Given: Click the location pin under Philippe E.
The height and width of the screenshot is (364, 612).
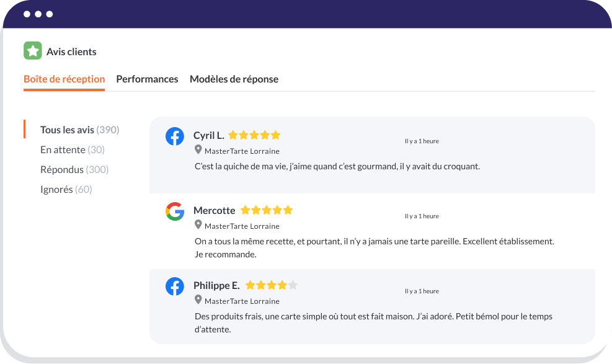Looking at the screenshot, I should point(198,300).
